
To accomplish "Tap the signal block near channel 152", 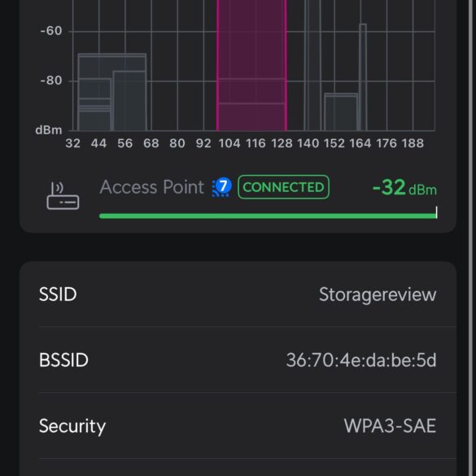I will pos(341,112).
